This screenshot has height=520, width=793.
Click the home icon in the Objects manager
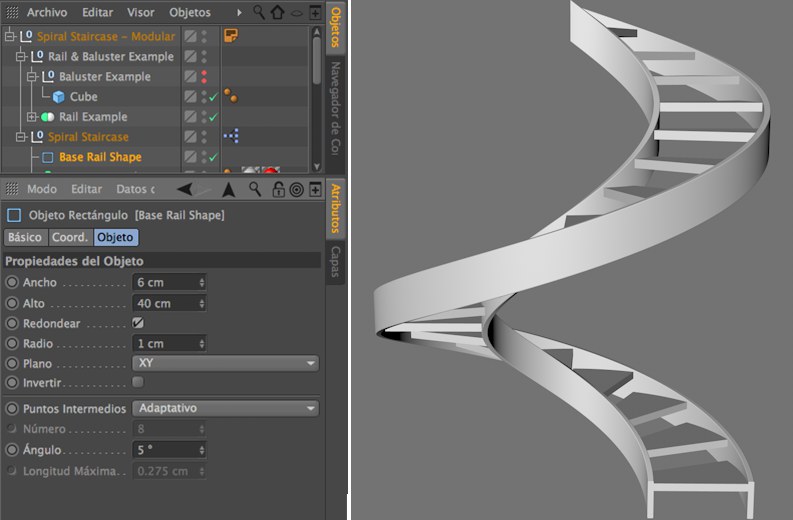277,13
